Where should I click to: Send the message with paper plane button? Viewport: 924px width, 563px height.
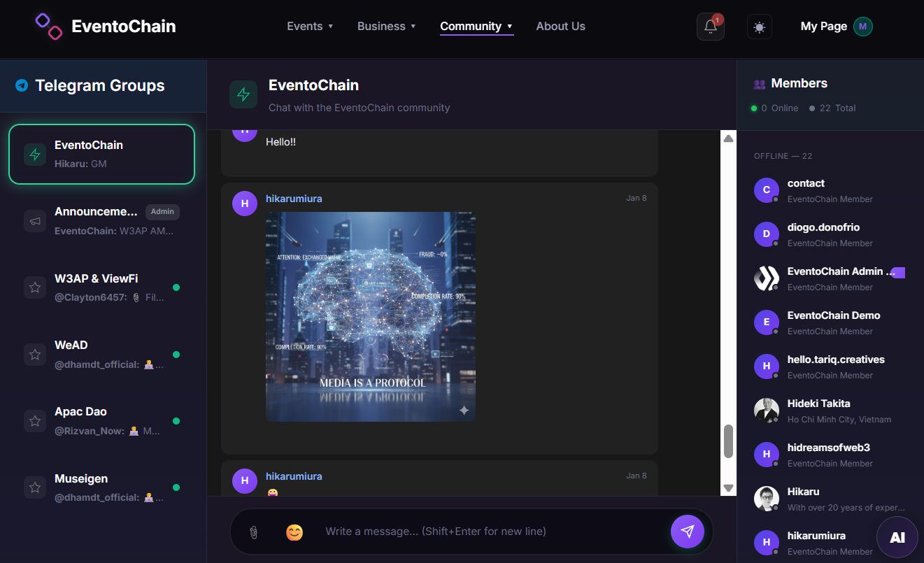[x=688, y=532]
